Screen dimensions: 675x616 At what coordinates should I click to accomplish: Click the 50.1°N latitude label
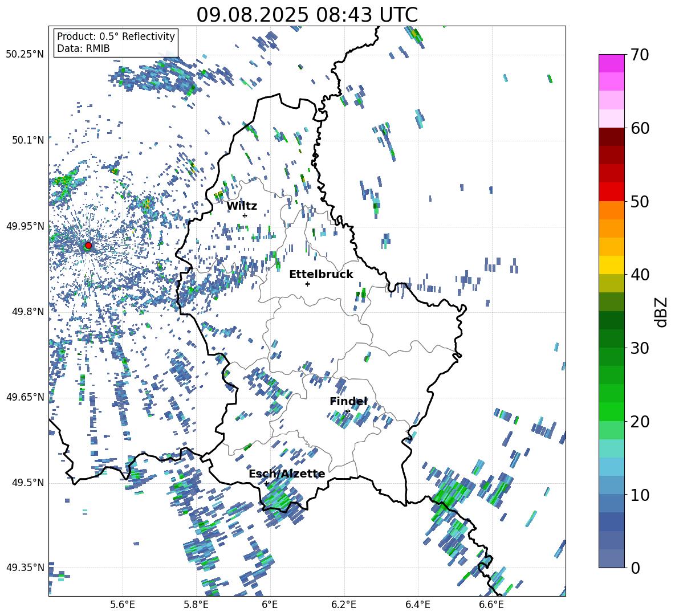(27, 140)
